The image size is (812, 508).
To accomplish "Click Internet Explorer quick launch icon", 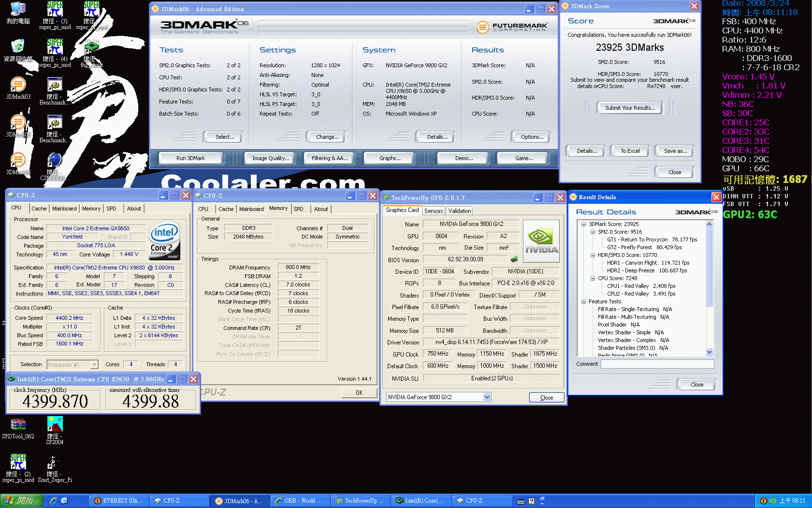I will tap(54, 501).
